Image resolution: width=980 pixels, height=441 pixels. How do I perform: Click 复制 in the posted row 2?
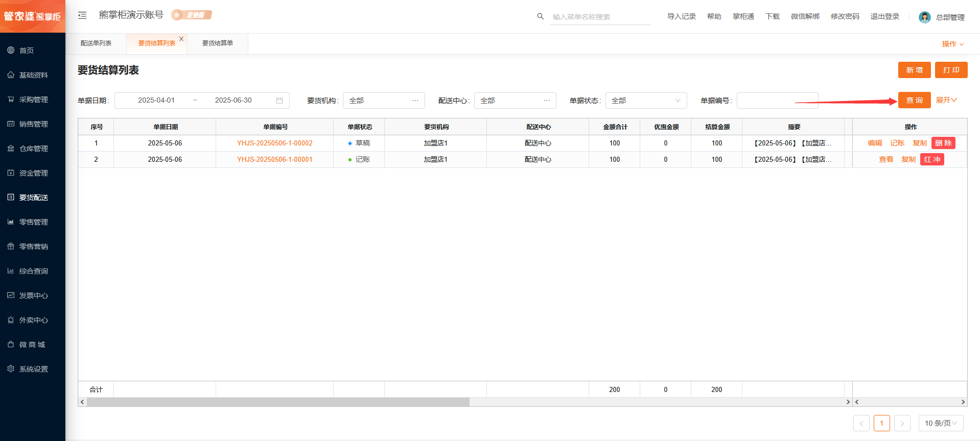[908, 159]
